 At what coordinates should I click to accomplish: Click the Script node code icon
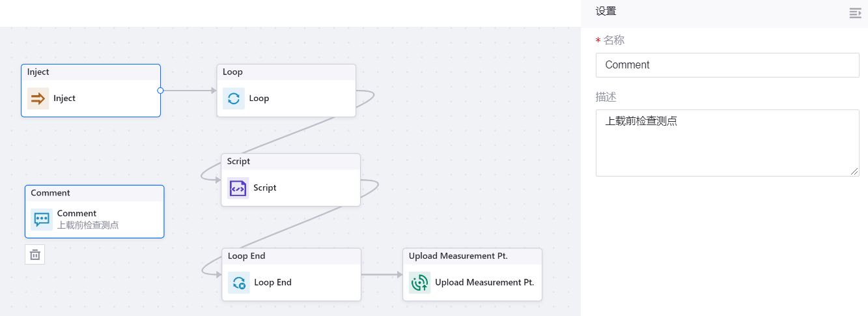(x=238, y=188)
